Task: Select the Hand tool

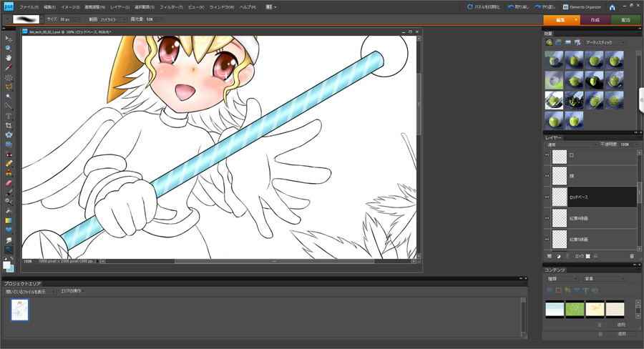Action: pyautogui.click(x=9, y=57)
